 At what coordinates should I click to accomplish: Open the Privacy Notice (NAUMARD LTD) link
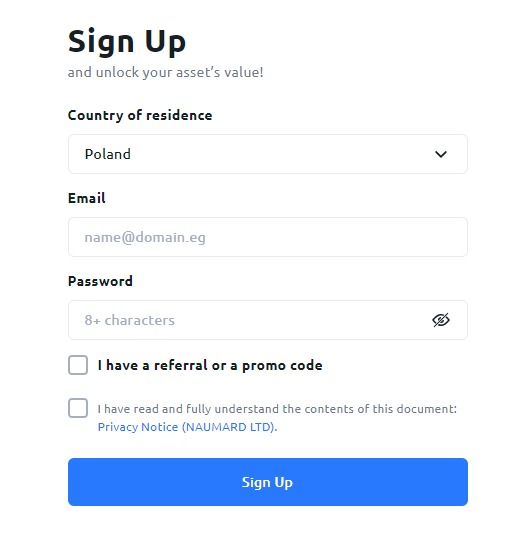[186, 427]
